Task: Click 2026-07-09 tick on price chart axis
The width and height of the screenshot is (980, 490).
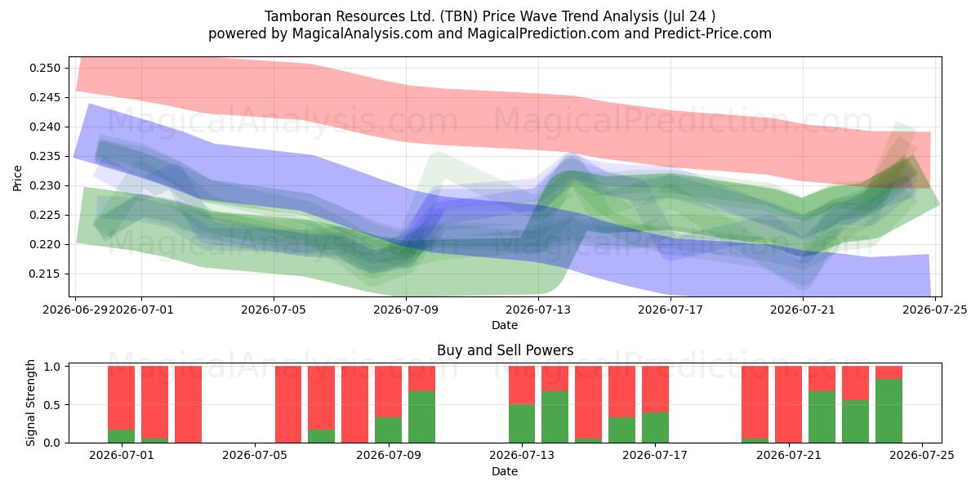Action: tap(406, 310)
